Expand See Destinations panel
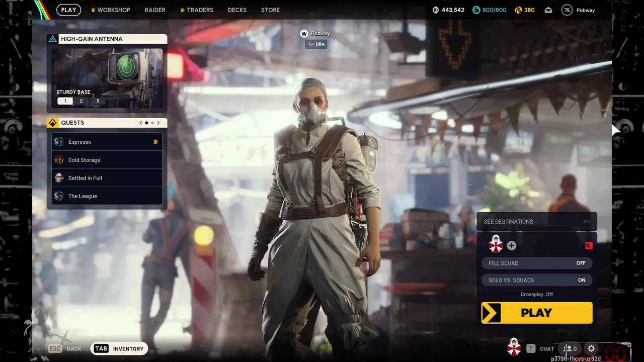 [x=537, y=222]
